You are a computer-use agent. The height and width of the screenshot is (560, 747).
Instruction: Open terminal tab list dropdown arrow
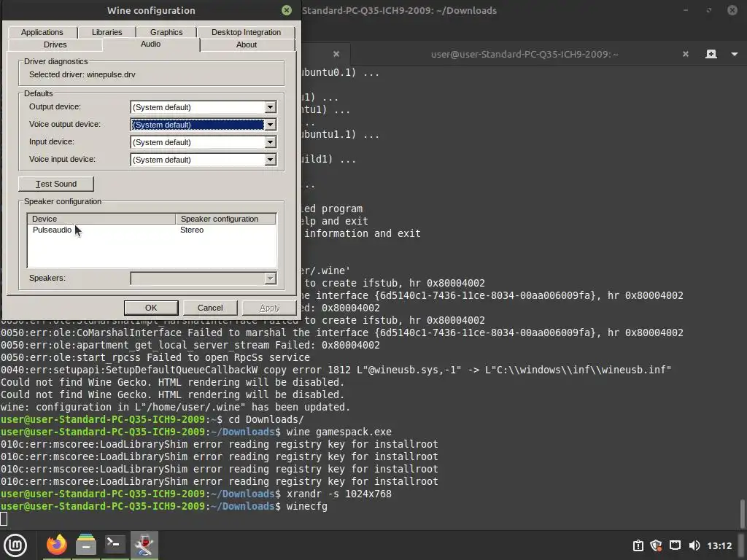734,54
